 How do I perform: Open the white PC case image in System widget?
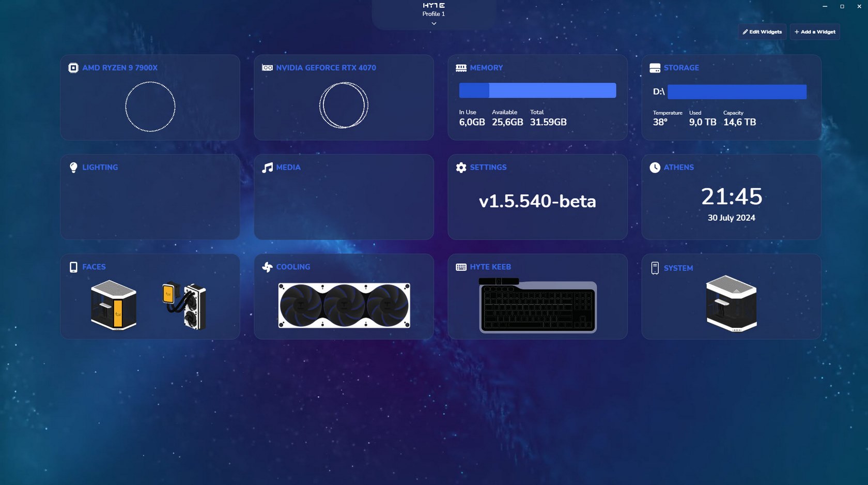732,304
